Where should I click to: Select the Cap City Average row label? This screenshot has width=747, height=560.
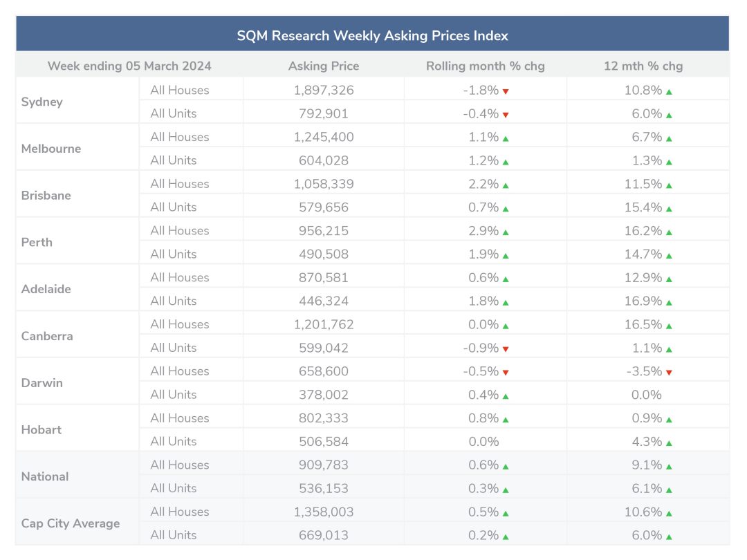click(71, 523)
